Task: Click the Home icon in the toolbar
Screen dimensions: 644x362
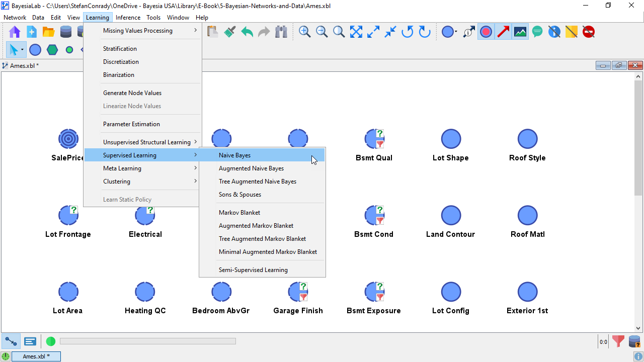Action: coord(15,32)
